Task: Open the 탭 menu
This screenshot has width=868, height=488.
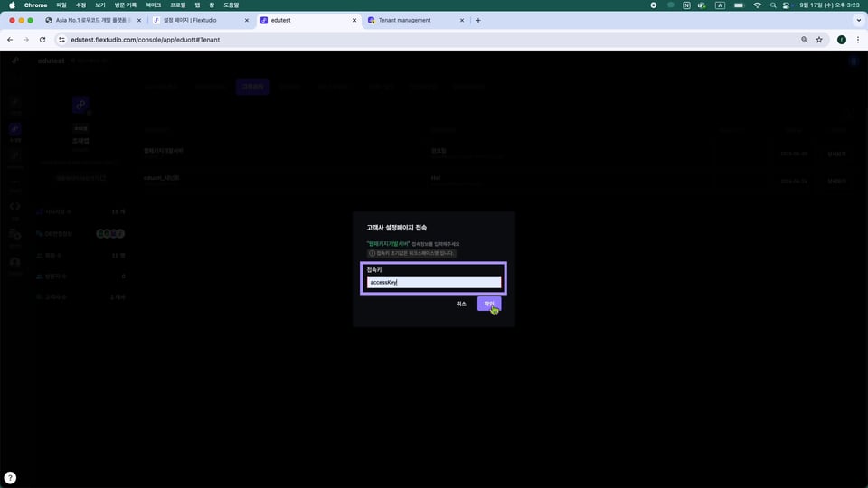Action: click(197, 5)
